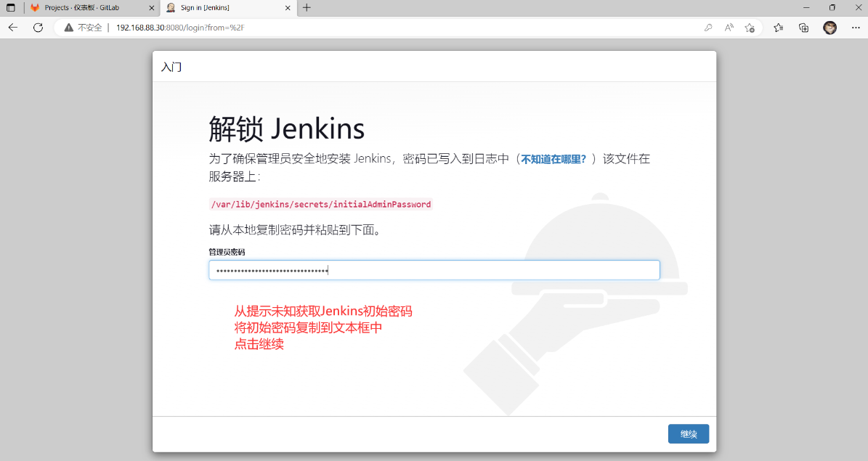Add page to favorites star icon
Screen dimensions: 868x461
(750, 28)
